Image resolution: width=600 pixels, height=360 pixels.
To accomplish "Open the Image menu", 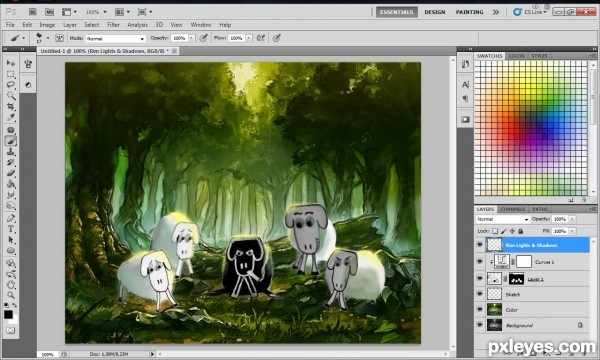I will click(x=47, y=24).
